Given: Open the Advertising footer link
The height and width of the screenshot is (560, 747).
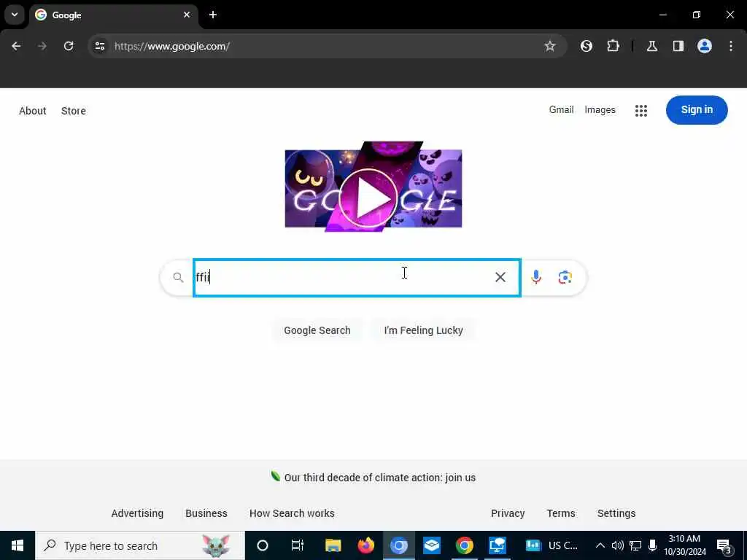Looking at the screenshot, I should pyautogui.click(x=137, y=513).
